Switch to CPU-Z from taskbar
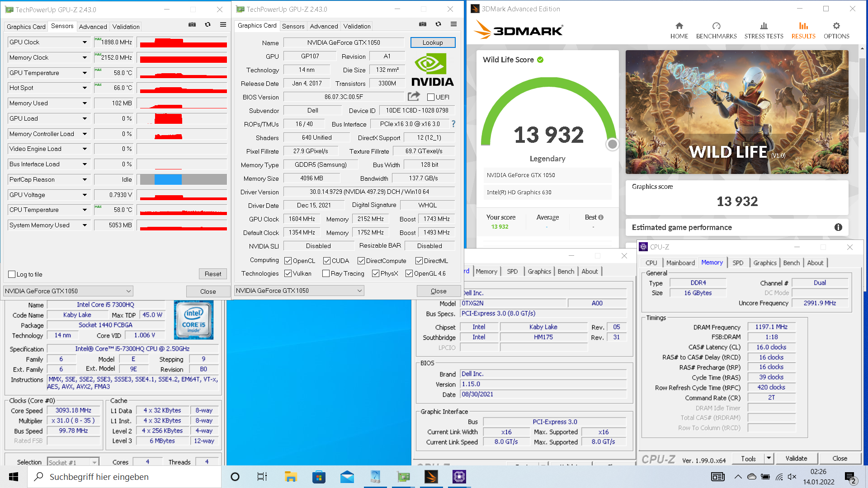 459,477
